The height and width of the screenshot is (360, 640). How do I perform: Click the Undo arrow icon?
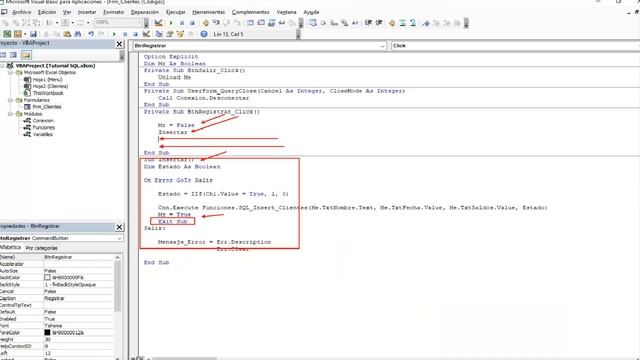91,34
